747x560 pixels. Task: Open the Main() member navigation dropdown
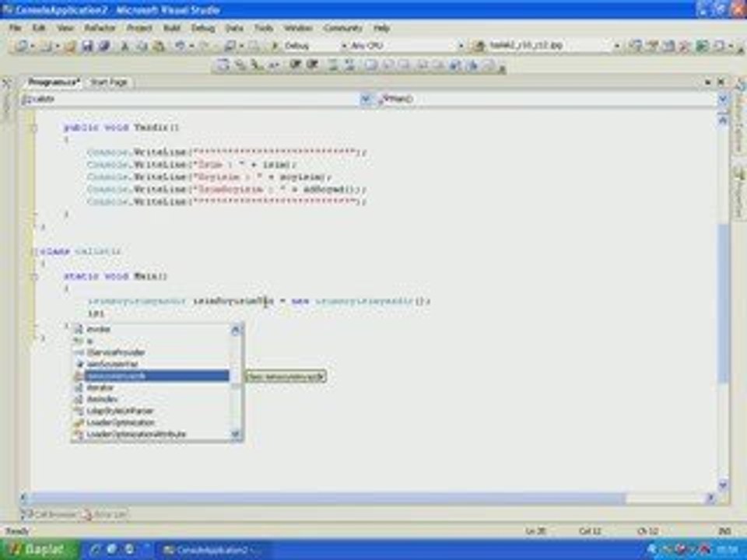click(723, 99)
